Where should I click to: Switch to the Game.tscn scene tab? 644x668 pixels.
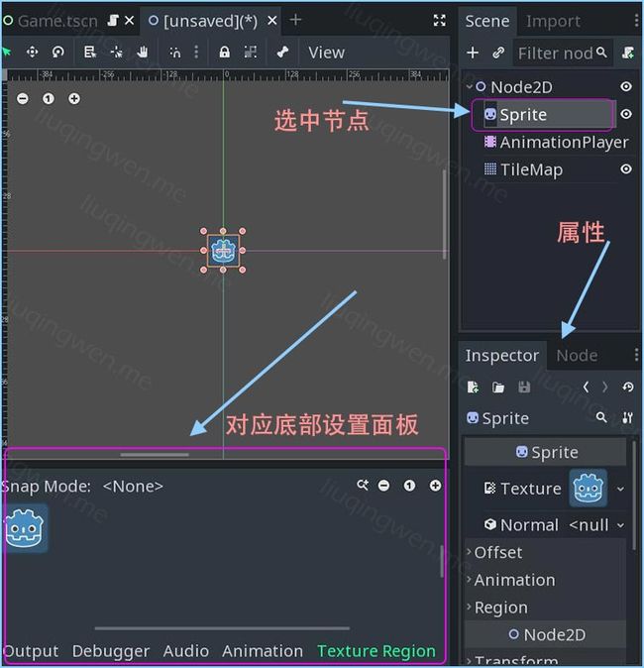(x=57, y=21)
